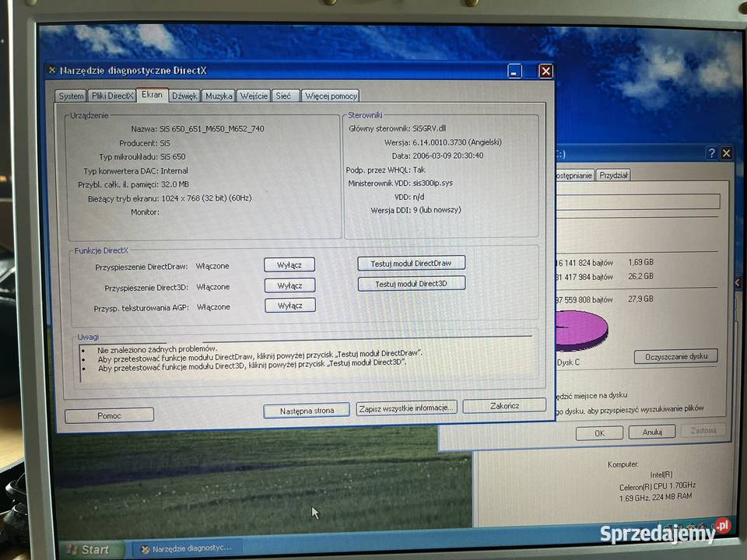Viewport: 747px width, 560px height.
Task: Open the Pliki DirectX tab
Action: (112, 96)
